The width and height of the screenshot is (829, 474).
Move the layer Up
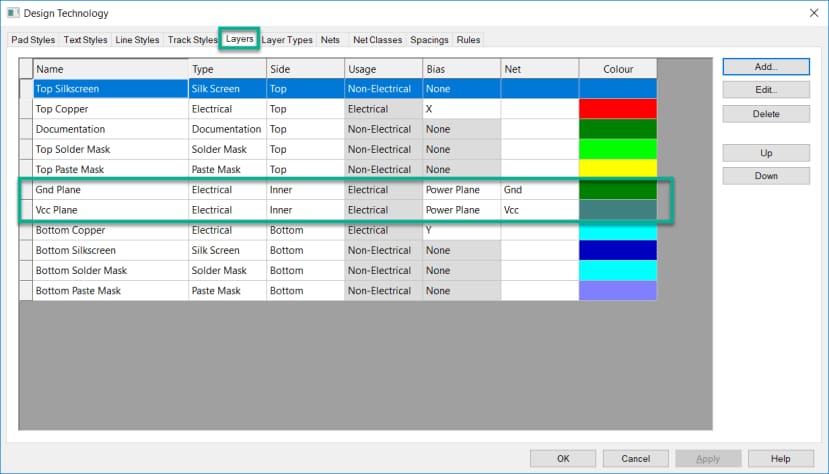766,153
